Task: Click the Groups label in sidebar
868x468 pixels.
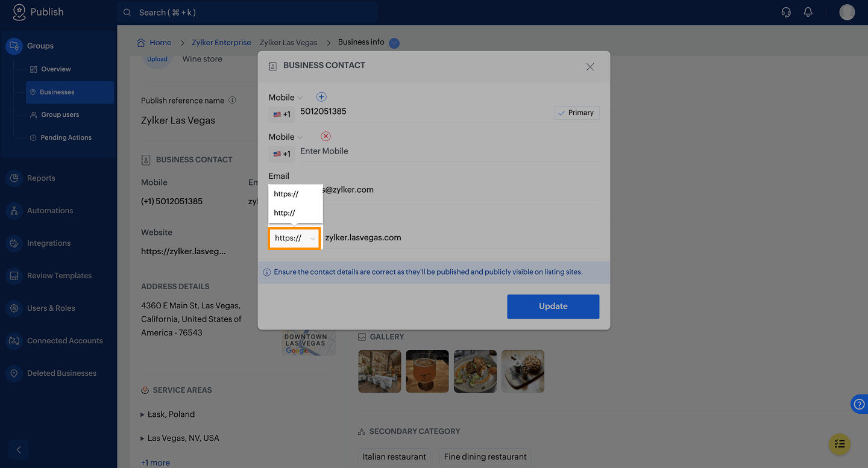Action: click(x=40, y=46)
